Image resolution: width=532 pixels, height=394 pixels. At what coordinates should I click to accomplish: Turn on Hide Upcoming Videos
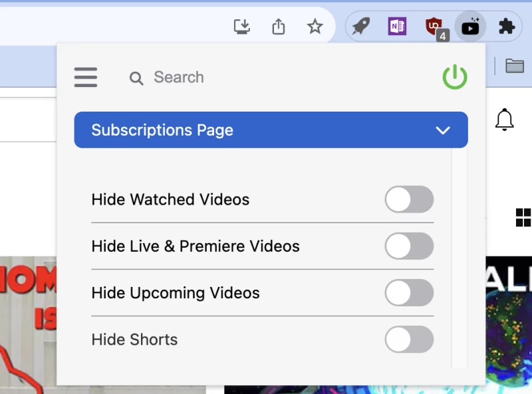[x=409, y=293]
